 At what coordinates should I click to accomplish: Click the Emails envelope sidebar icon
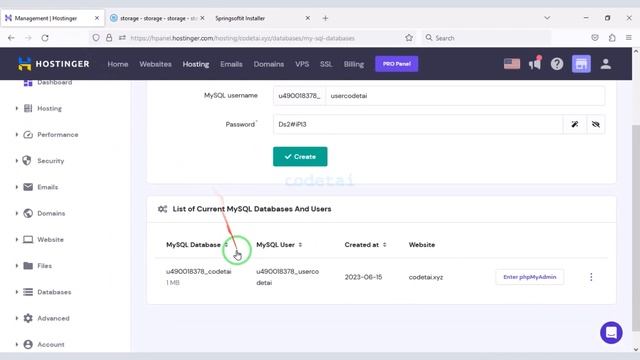coord(28,187)
